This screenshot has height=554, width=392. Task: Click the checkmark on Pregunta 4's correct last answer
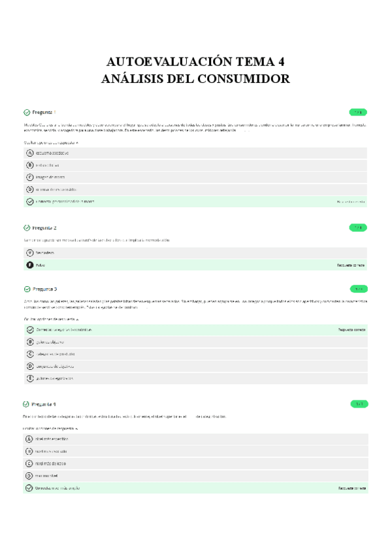pos(29,488)
